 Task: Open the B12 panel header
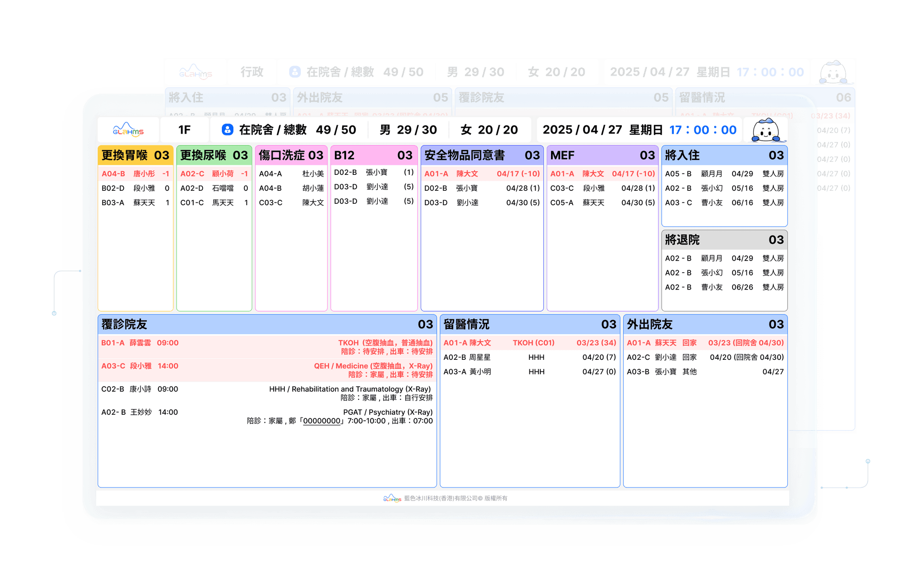374,155
